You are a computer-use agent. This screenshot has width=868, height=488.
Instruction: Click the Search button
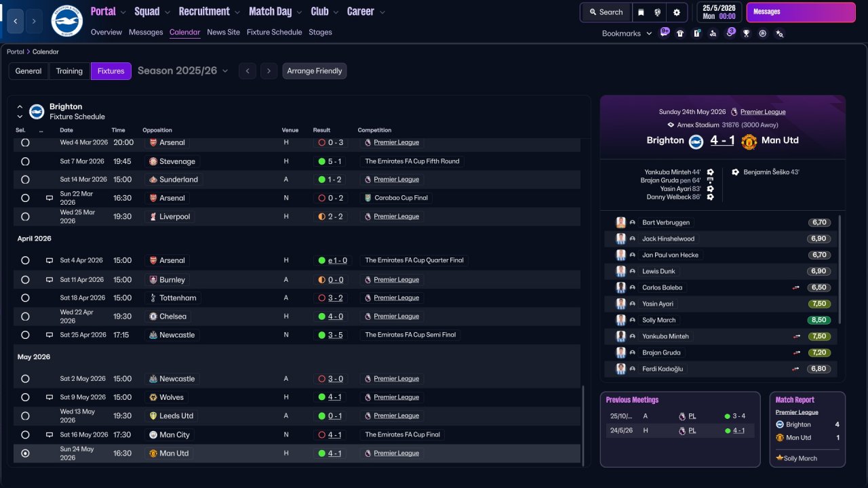(x=606, y=12)
